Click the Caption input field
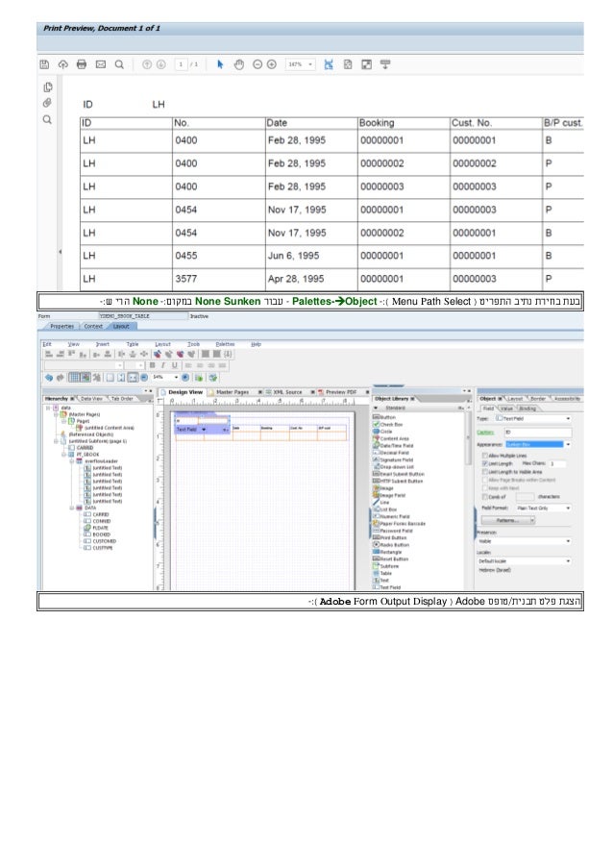613x868 pixels. click(538, 434)
